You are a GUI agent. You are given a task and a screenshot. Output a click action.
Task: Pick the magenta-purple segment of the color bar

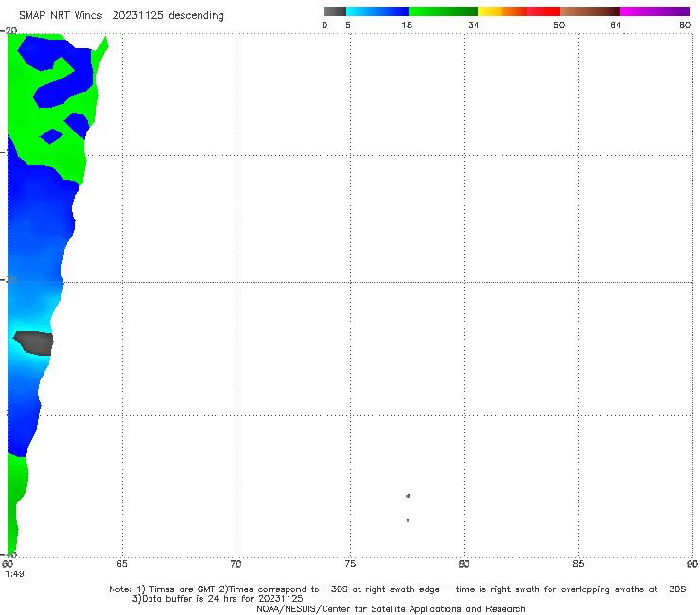pyautogui.click(x=655, y=11)
